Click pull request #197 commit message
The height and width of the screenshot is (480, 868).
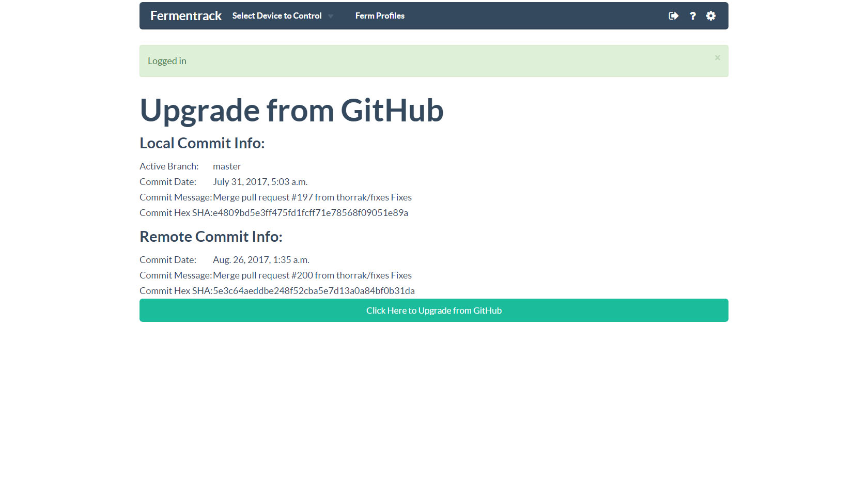pos(312,197)
